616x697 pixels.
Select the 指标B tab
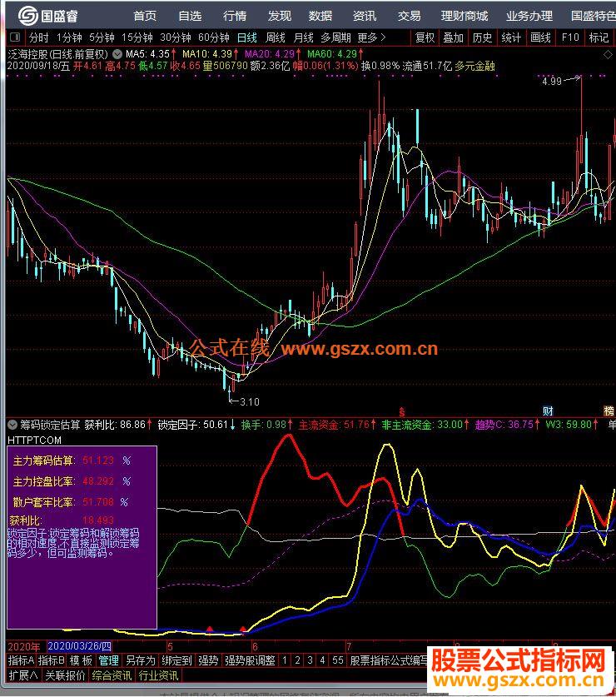pos(52,660)
